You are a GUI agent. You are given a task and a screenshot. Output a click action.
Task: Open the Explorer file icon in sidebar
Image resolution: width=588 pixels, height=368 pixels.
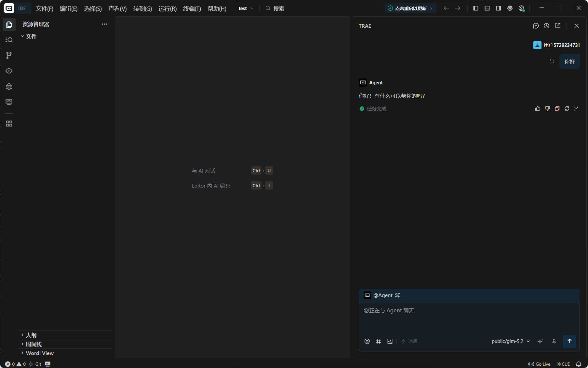[x=9, y=24]
